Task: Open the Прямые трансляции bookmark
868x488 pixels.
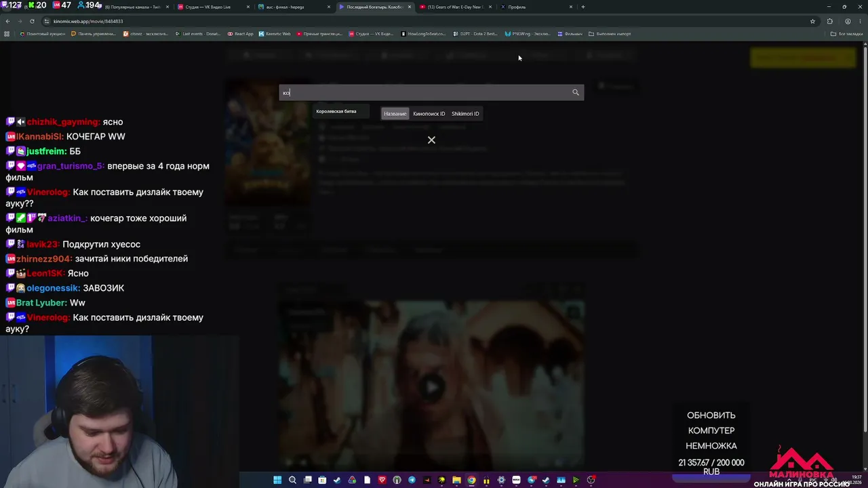Action: coord(319,34)
